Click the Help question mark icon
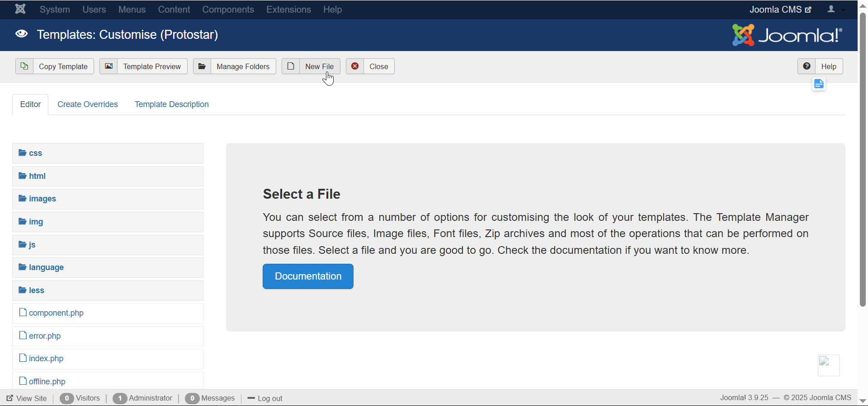The width and height of the screenshot is (868, 406). [807, 66]
